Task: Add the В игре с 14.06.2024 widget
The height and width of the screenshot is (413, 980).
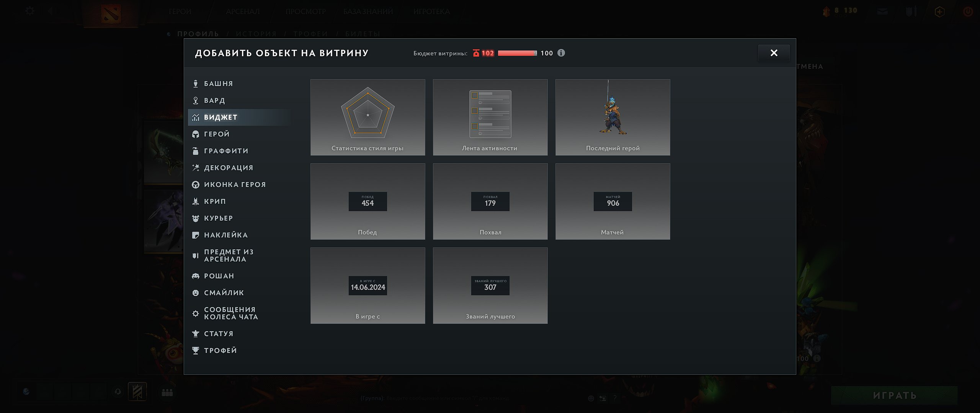Action: pyautogui.click(x=368, y=286)
